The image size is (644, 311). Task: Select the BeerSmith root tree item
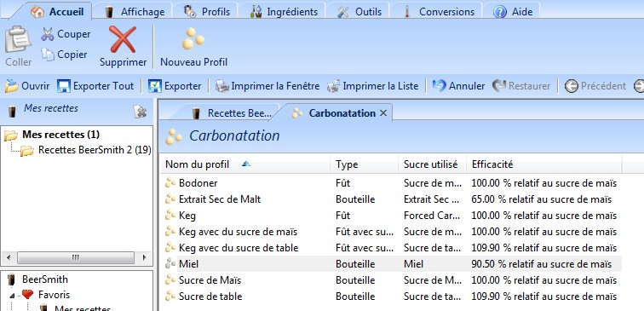45,279
